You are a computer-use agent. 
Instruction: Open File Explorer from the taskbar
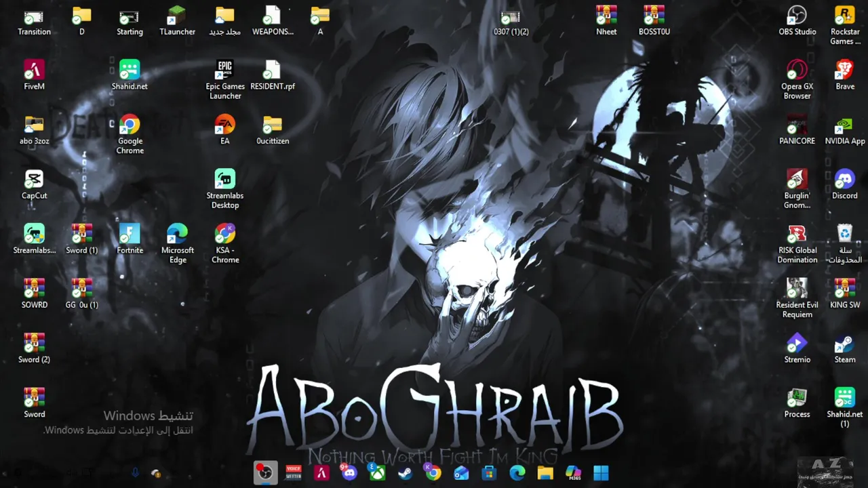545,472
